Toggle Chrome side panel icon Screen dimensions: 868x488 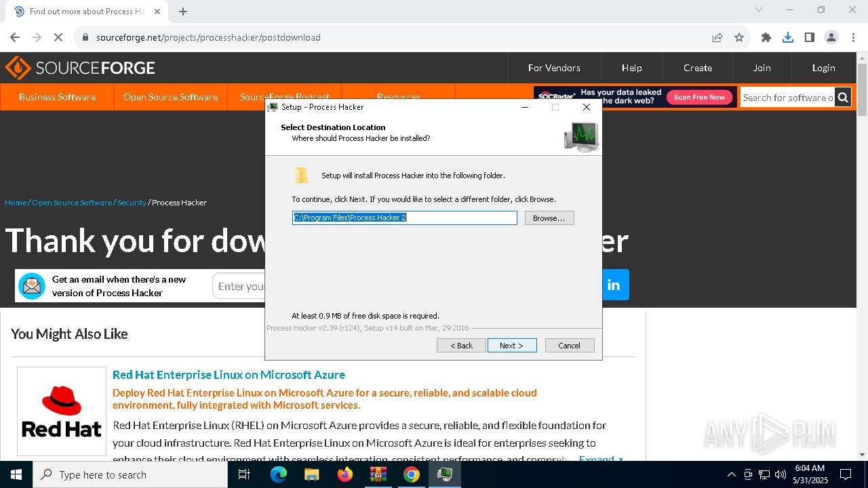point(810,37)
